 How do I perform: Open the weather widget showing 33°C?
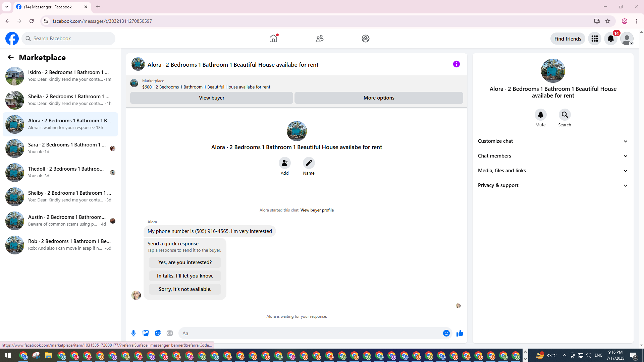click(546, 355)
